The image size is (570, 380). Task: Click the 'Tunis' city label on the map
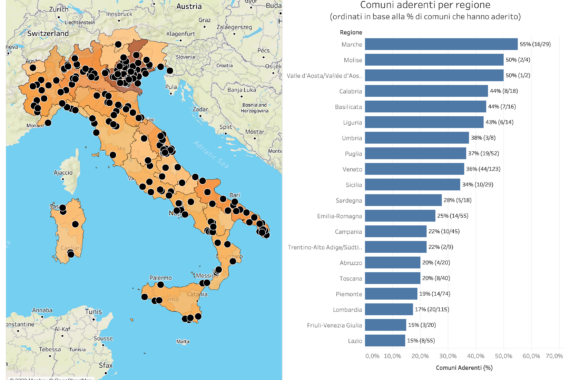point(93,311)
